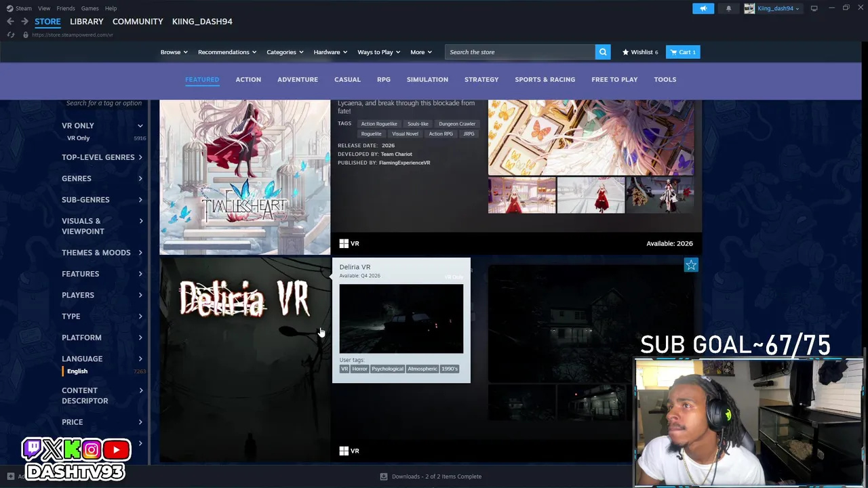Viewport: 868px width, 488px height.
Task: Click the Souls-like tag
Action: (418, 124)
